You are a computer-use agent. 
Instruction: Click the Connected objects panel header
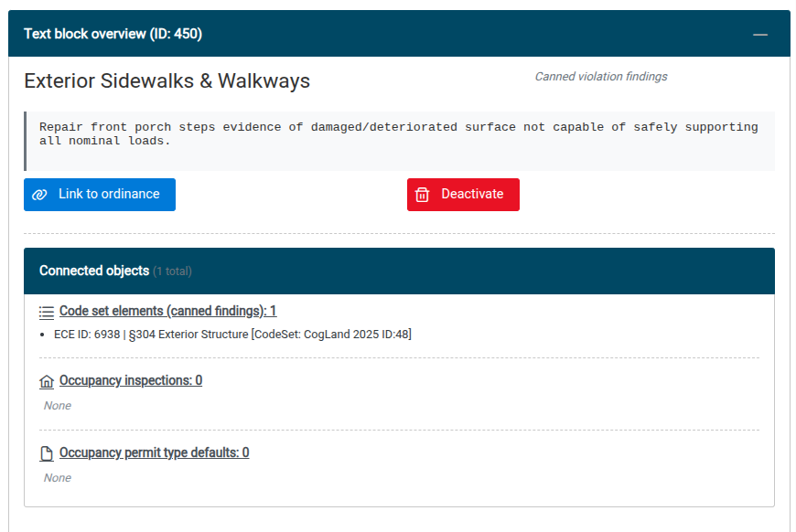pyautogui.click(x=400, y=271)
